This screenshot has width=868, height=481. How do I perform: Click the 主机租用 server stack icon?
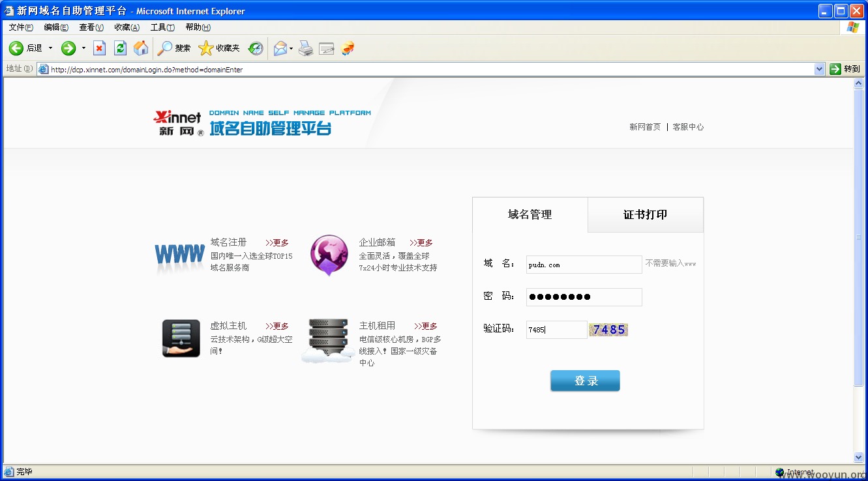click(x=328, y=340)
